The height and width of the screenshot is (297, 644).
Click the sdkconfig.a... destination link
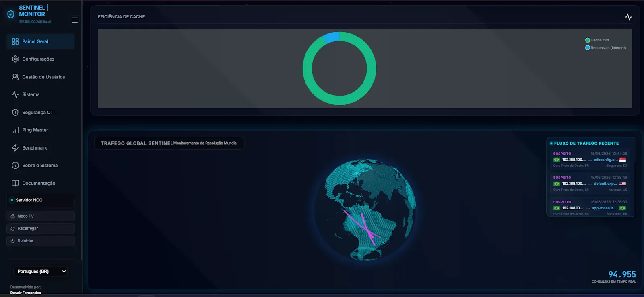605,160
